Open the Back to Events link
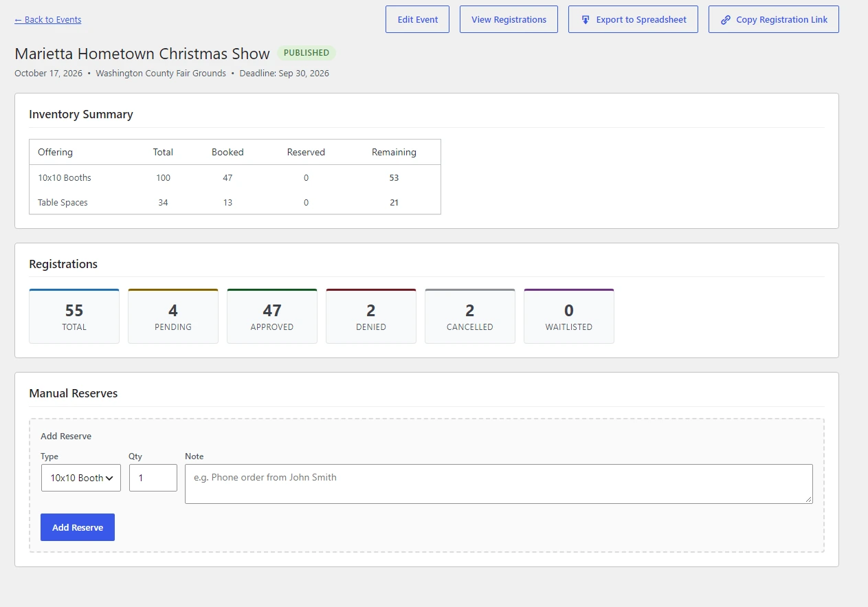The height and width of the screenshot is (607, 868). coord(48,20)
